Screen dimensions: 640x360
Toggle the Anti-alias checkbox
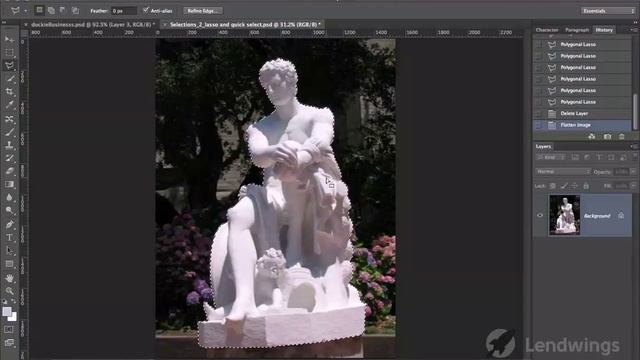(146, 10)
